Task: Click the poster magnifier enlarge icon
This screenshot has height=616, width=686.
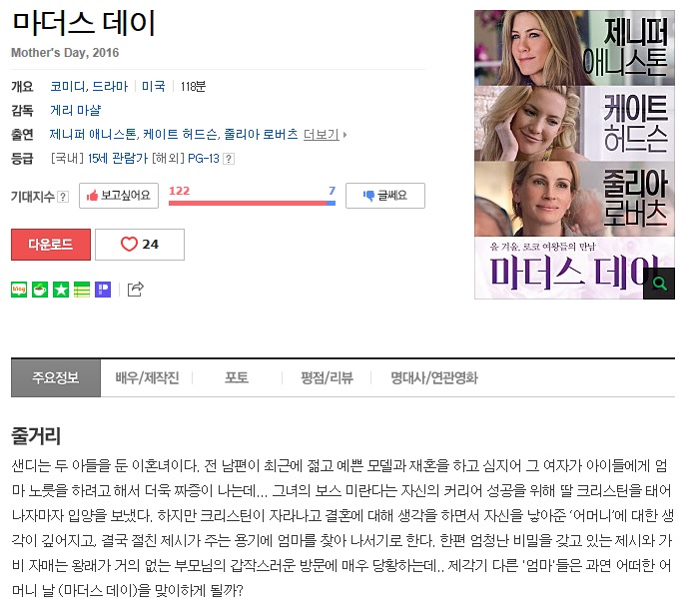Action: 659,284
